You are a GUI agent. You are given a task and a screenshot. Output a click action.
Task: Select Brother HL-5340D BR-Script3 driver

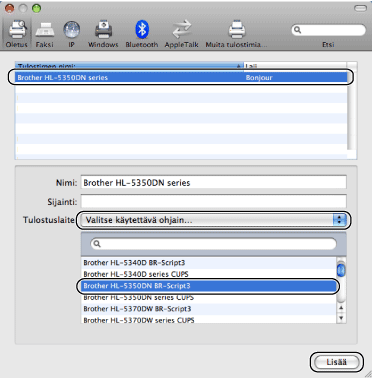(x=209, y=263)
